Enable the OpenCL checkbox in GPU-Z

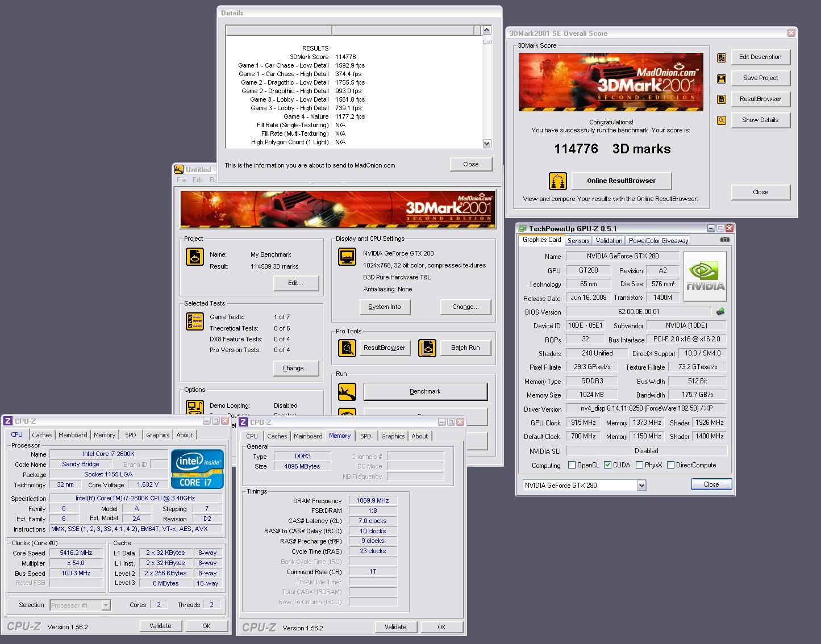tap(572, 465)
